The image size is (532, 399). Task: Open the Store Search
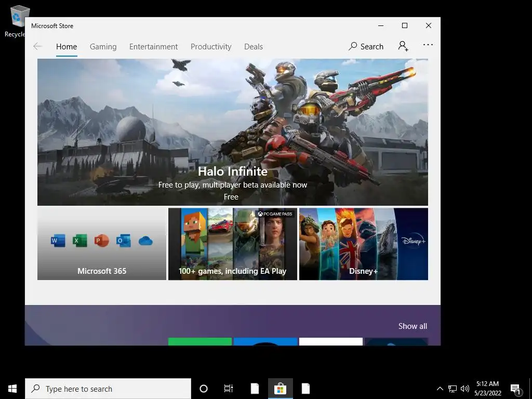point(366,46)
